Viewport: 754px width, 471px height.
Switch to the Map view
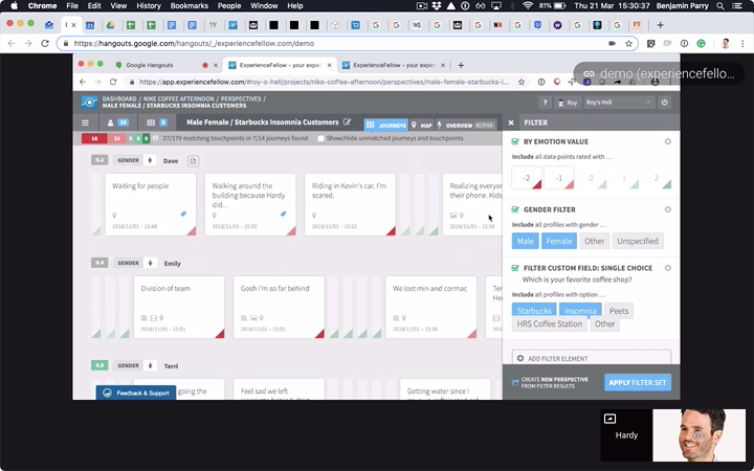point(422,125)
